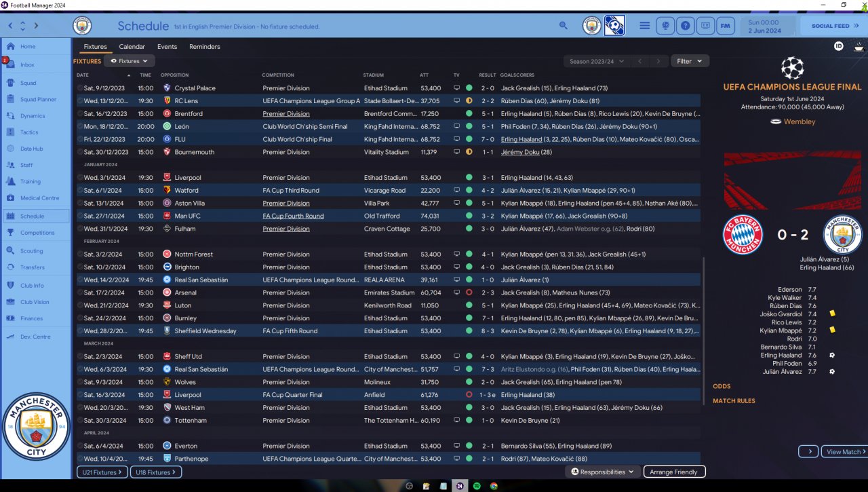
Task: Sort fixtures by the Date column header
Action: 83,75
